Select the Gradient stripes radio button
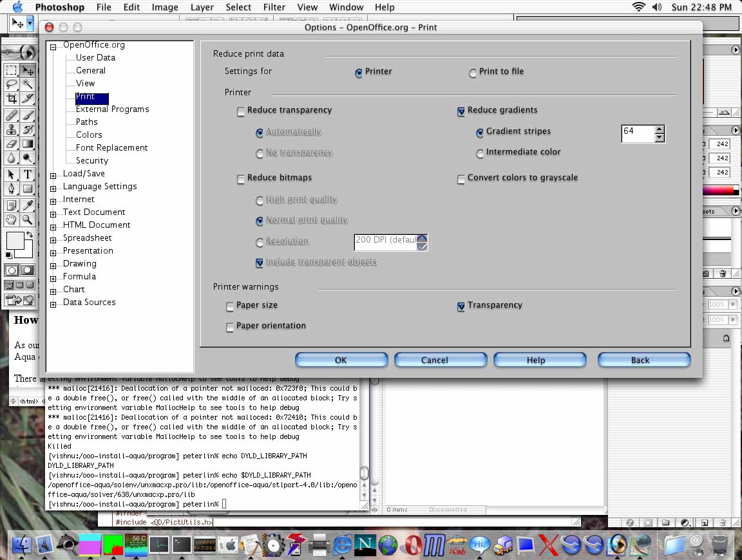 480,133
